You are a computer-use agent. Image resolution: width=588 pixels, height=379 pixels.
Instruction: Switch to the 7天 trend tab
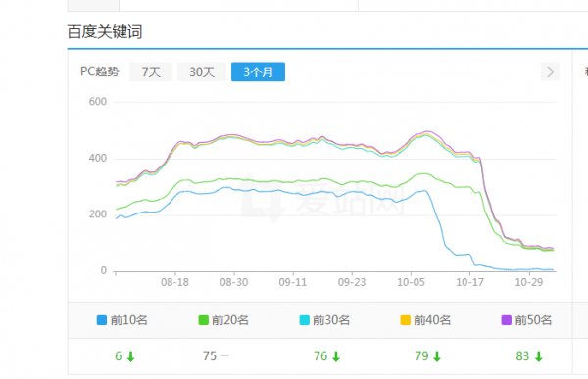[x=151, y=71]
